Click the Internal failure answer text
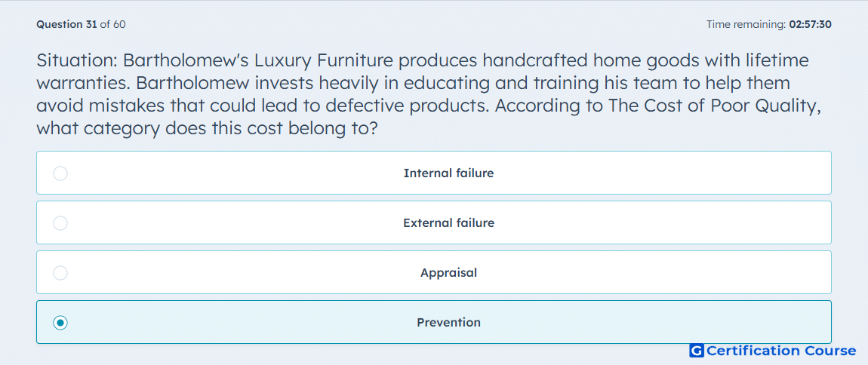Viewport: 868px width, 365px height. pos(448,173)
